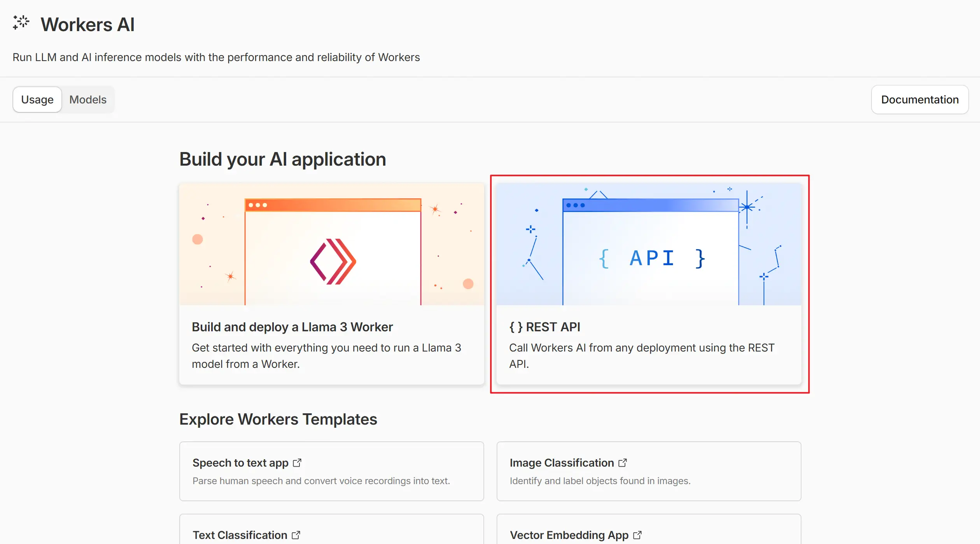The image size is (980, 544).
Task: Click external link icon beside Image Classification
Action: pos(623,463)
